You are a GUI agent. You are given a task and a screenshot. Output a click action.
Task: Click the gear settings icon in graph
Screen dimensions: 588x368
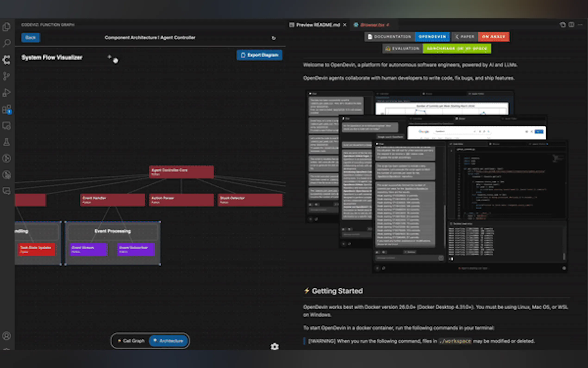tap(275, 346)
